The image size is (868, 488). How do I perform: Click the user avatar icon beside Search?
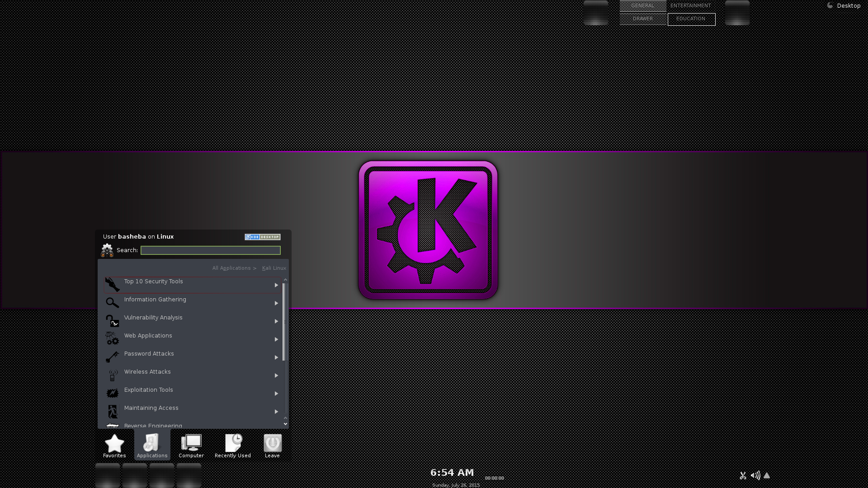coord(107,250)
